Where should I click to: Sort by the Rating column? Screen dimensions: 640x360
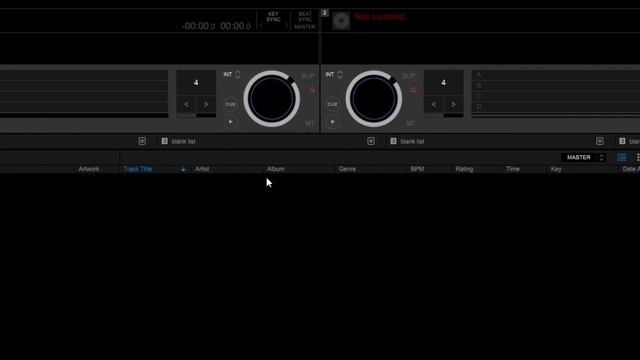point(464,169)
